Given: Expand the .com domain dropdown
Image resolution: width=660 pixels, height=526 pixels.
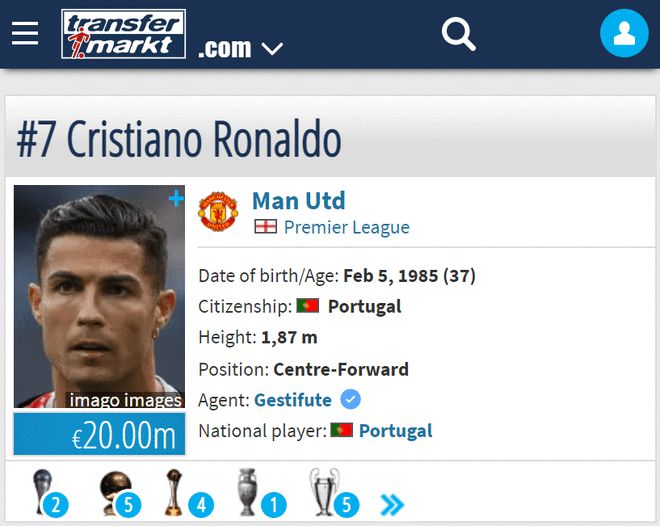Looking at the screenshot, I should (241, 48).
